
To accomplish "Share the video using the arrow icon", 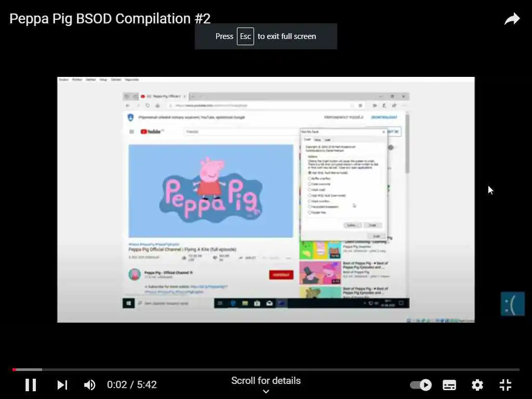I will tap(512, 19).
